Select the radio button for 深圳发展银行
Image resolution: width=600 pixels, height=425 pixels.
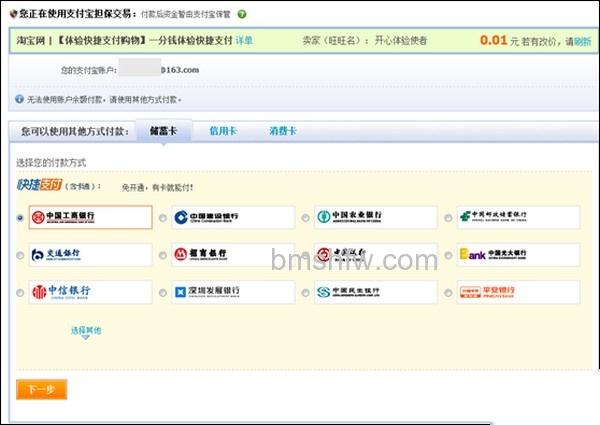point(163,293)
